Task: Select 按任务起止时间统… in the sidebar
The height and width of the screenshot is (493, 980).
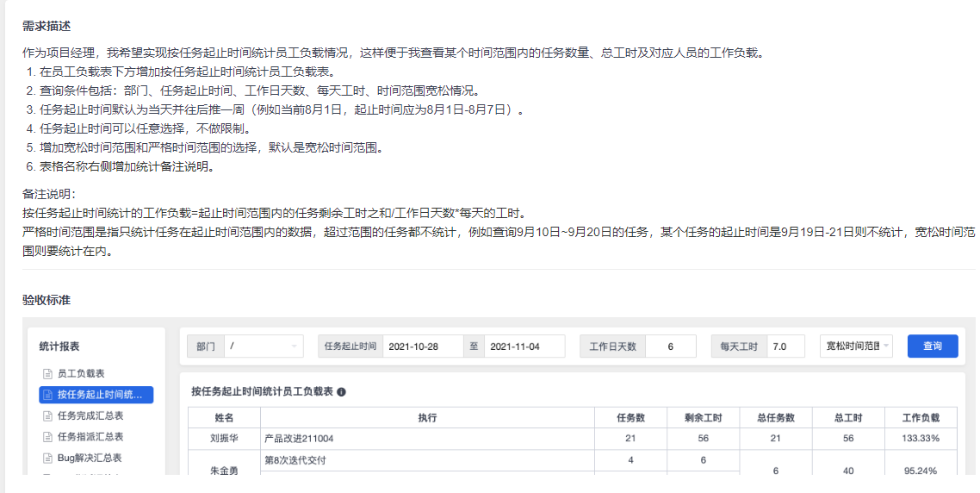Action: click(x=96, y=395)
